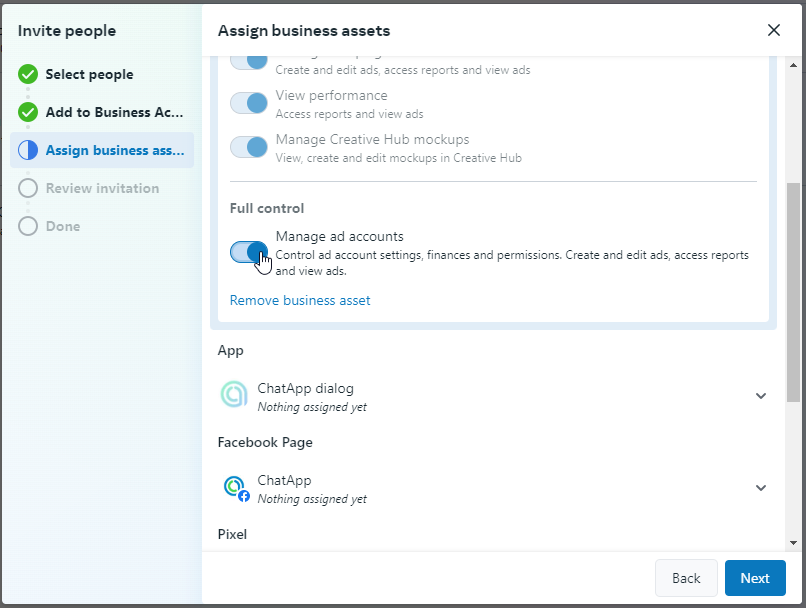Expand the ChatApp dialog app section
The image size is (806, 608).
760,396
